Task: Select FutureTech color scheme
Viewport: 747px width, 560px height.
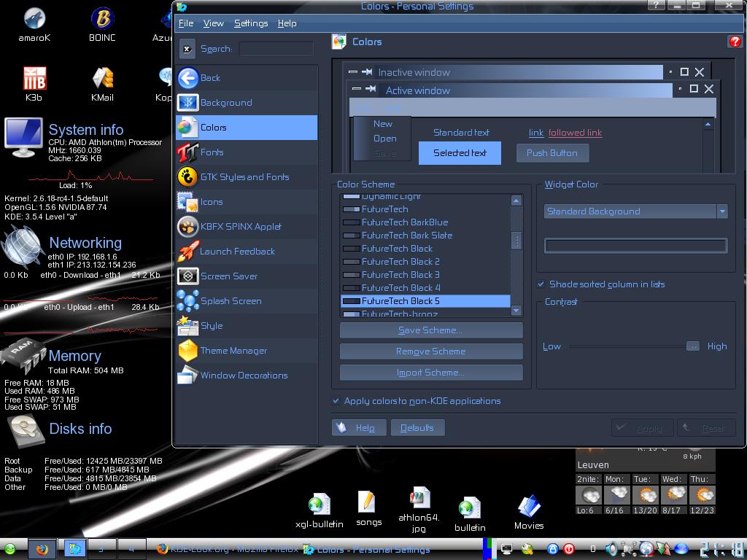Action: (426, 209)
